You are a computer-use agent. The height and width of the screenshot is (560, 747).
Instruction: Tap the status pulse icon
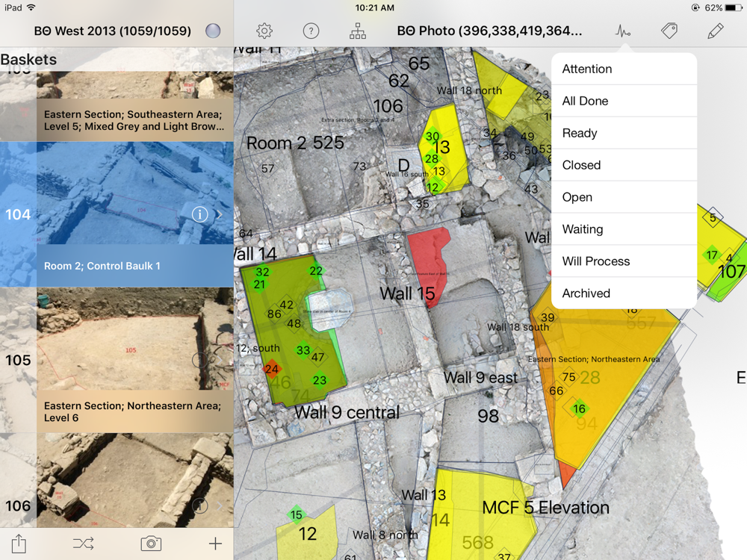[x=623, y=31]
